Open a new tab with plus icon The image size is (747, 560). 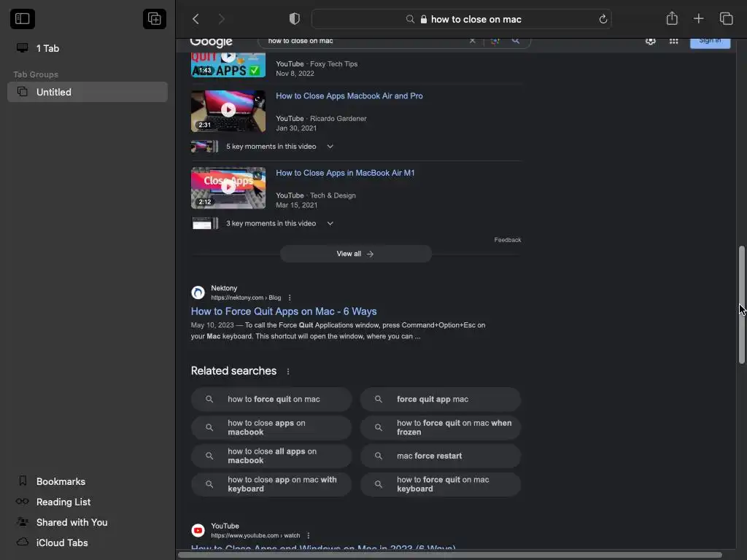point(698,18)
